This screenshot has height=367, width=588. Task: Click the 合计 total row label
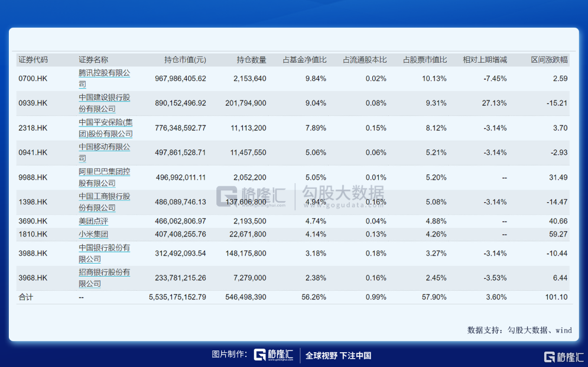(x=26, y=297)
